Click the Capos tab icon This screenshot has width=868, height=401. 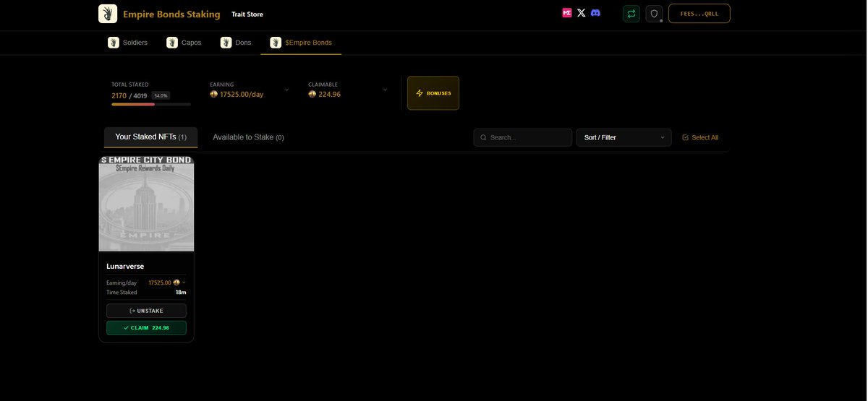pyautogui.click(x=172, y=43)
